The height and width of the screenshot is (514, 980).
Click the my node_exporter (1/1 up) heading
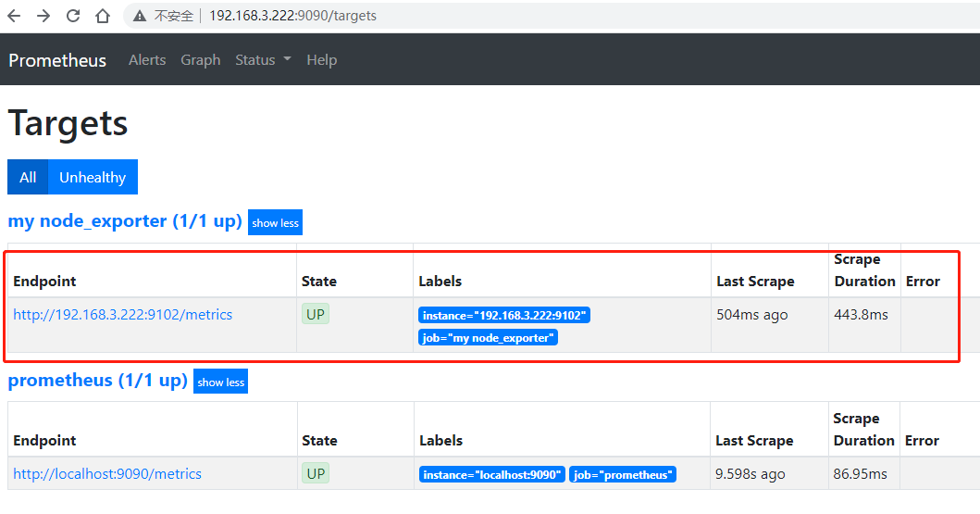click(125, 221)
